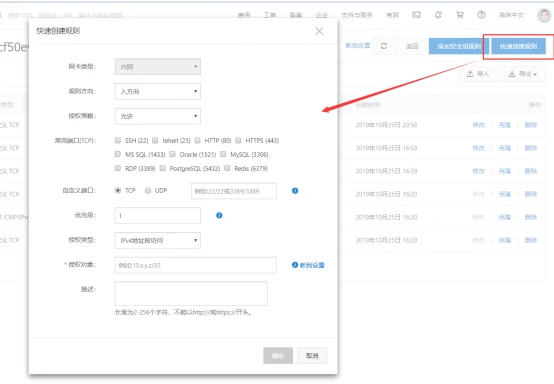
Task: Check the Redis (6379) port checkbox
Action: (x=227, y=168)
